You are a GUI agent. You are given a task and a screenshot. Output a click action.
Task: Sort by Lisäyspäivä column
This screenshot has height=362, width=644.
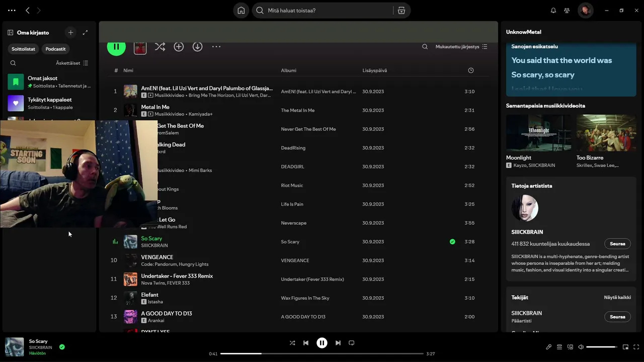click(x=374, y=70)
